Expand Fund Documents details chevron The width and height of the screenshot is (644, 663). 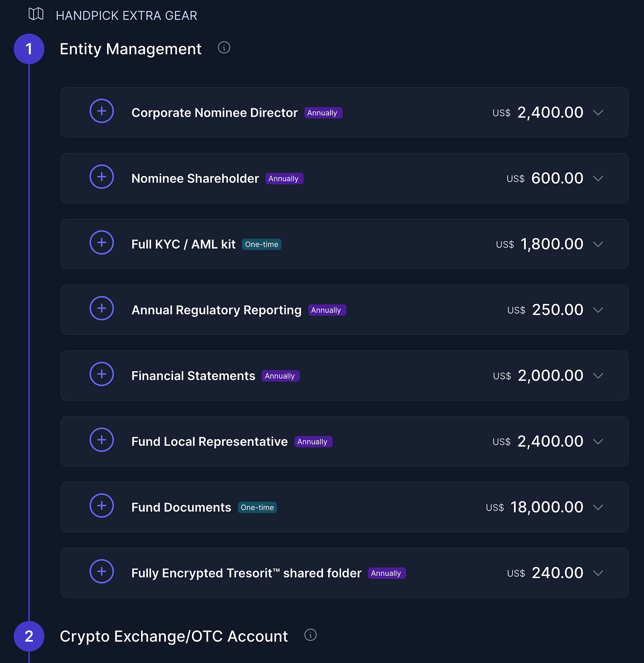[598, 507]
